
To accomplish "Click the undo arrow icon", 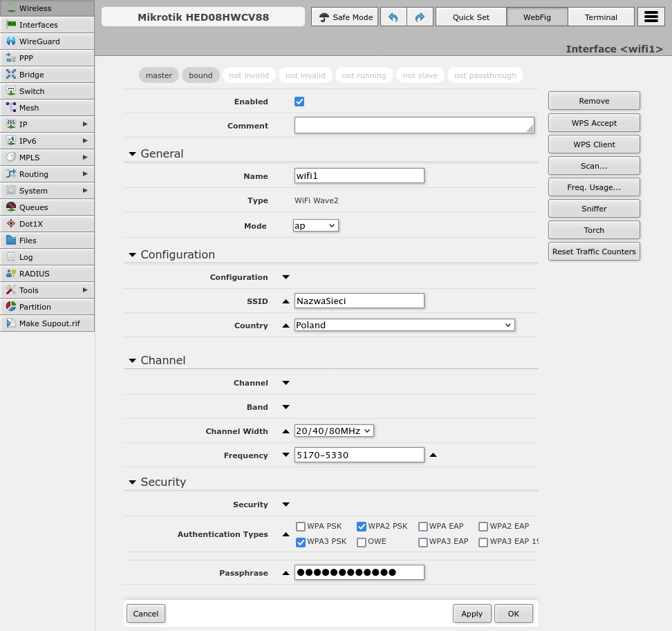I will coord(393,17).
